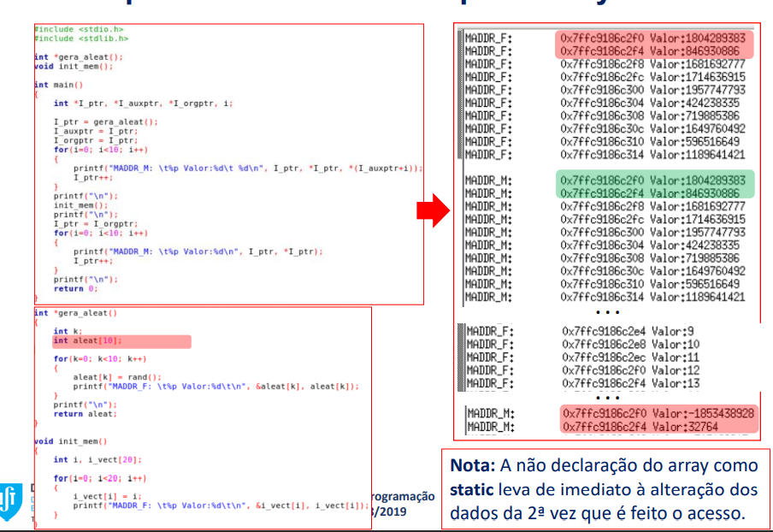Click the 'aleat[k] = rand();' line
Screen dimensions: 773x532
click(x=116, y=376)
